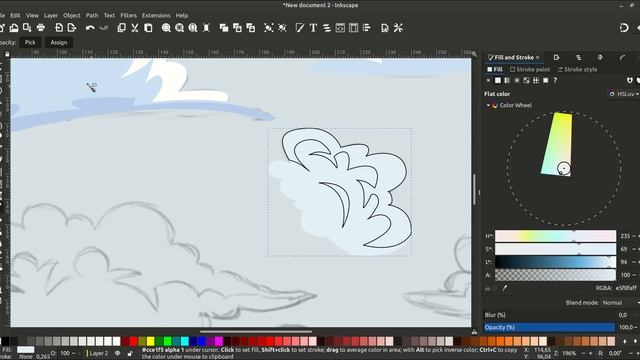Click the Blur percentage value field
This screenshot has width=640, height=360.
tap(623, 315)
